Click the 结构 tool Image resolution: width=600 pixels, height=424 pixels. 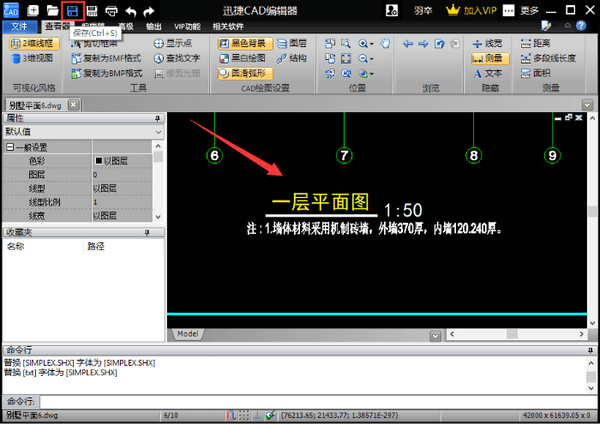292,58
